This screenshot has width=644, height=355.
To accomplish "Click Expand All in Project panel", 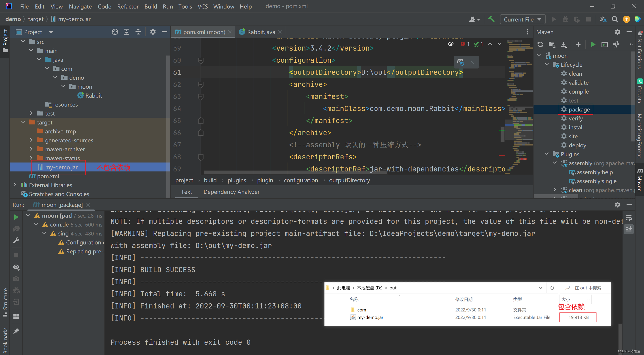I will point(127,32).
